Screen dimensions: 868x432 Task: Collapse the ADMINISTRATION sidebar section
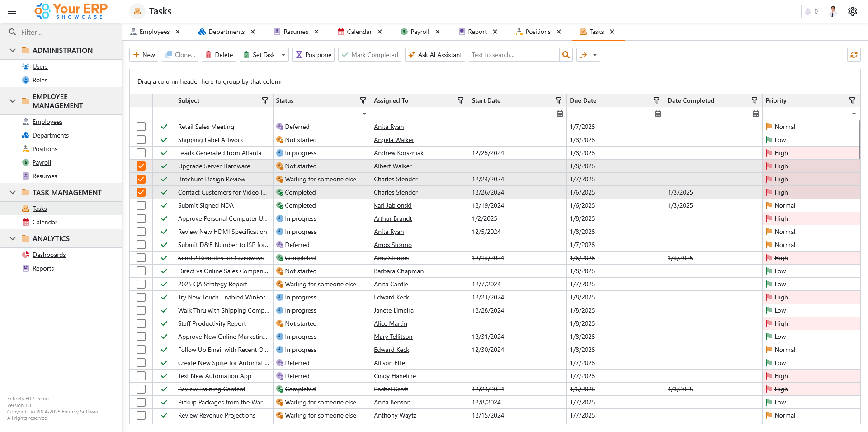click(x=13, y=50)
